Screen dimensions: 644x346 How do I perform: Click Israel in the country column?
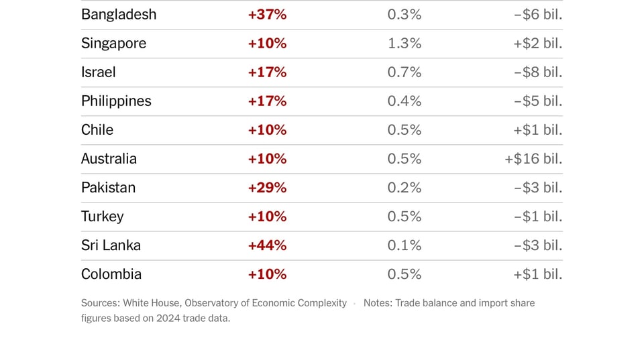(99, 72)
